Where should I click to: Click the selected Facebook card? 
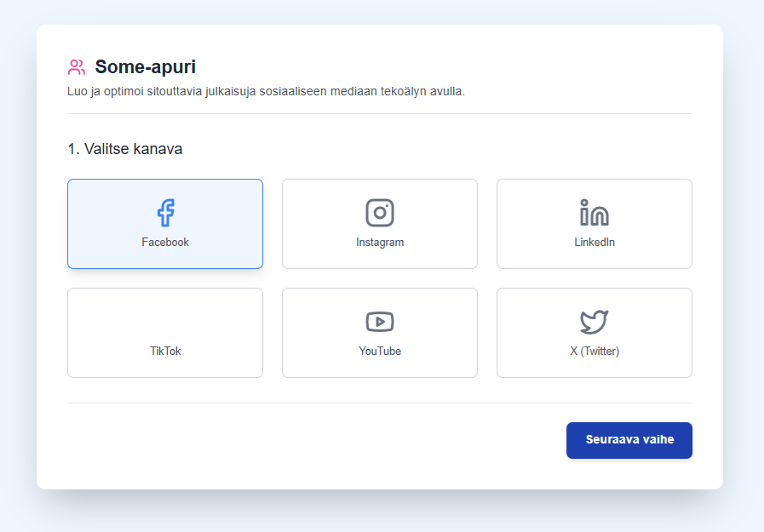165,223
